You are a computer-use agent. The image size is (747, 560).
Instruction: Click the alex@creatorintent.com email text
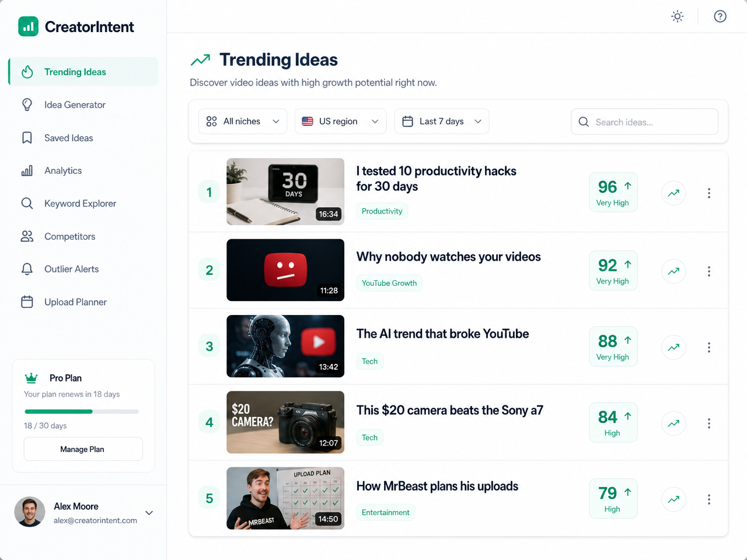pyautogui.click(x=95, y=520)
